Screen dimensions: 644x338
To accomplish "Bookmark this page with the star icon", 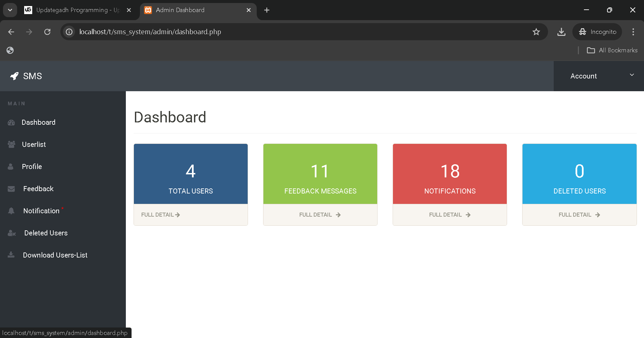I will [x=536, y=32].
